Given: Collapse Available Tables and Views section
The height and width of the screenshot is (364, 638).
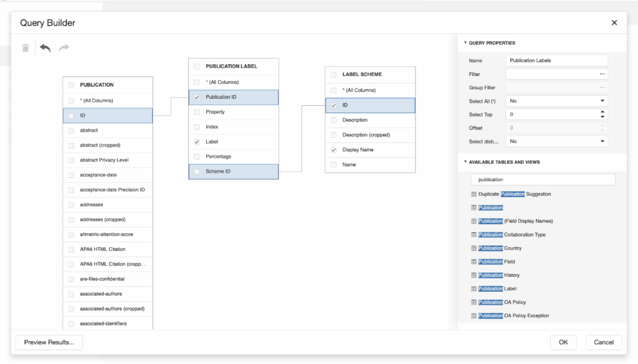Looking at the screenshot, I should point(465,162).
